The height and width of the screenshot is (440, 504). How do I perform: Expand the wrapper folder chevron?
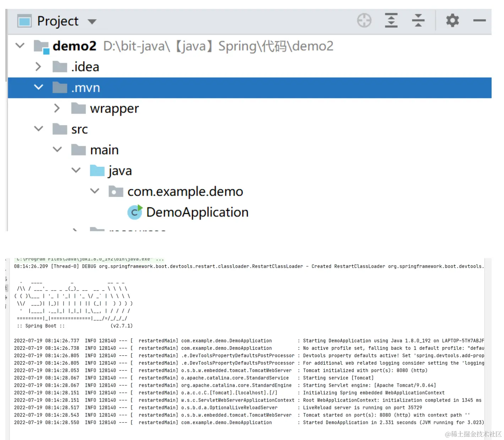57,108
